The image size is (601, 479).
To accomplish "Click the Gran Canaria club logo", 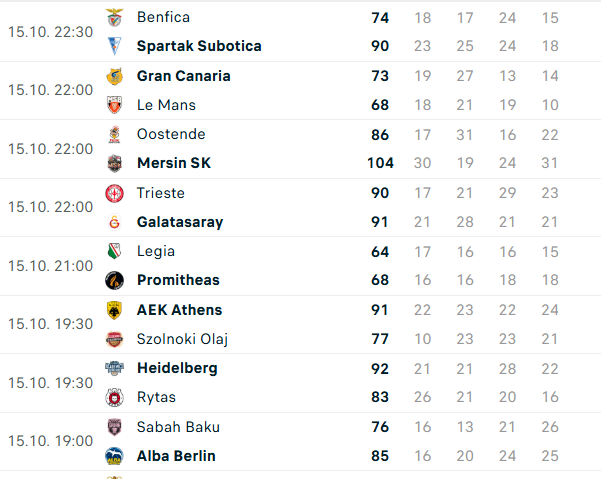I will click(115, 76).
